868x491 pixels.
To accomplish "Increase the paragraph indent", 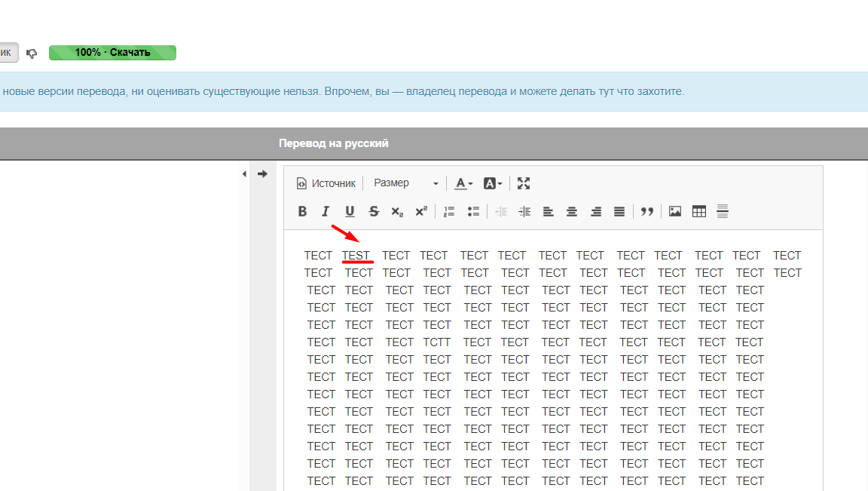I will click(525, 211).
